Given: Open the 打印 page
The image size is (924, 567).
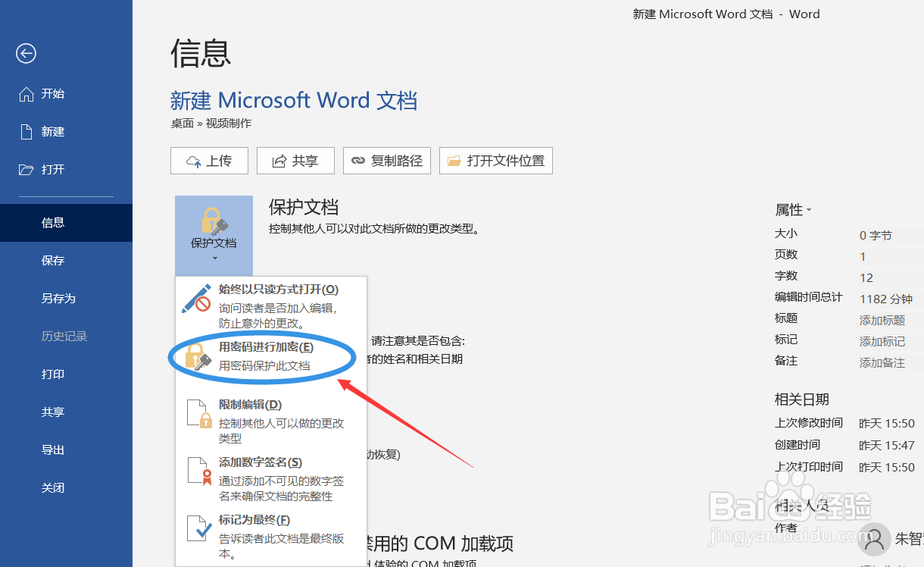Looking at the screenshot, I should click(x=66, y=374).
